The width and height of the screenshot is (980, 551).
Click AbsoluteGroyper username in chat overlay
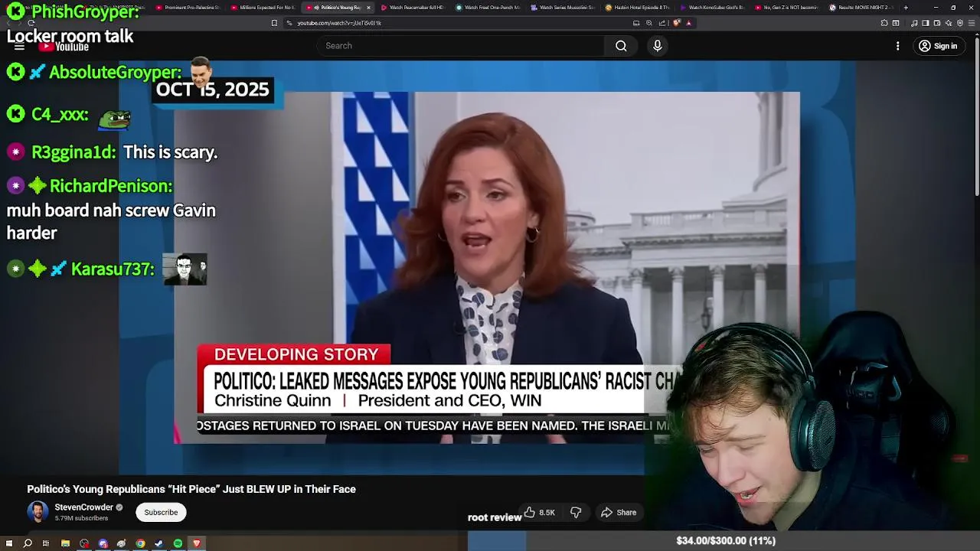click(115, 73)
